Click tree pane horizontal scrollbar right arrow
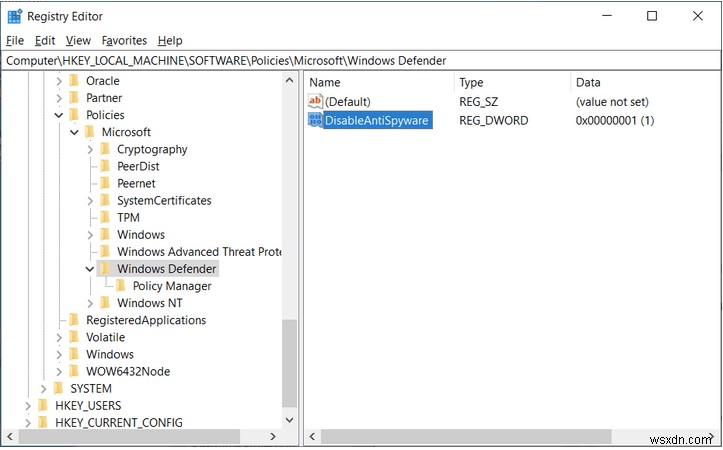This screenshot has width=723, height=450. click(x=273, y=436)
